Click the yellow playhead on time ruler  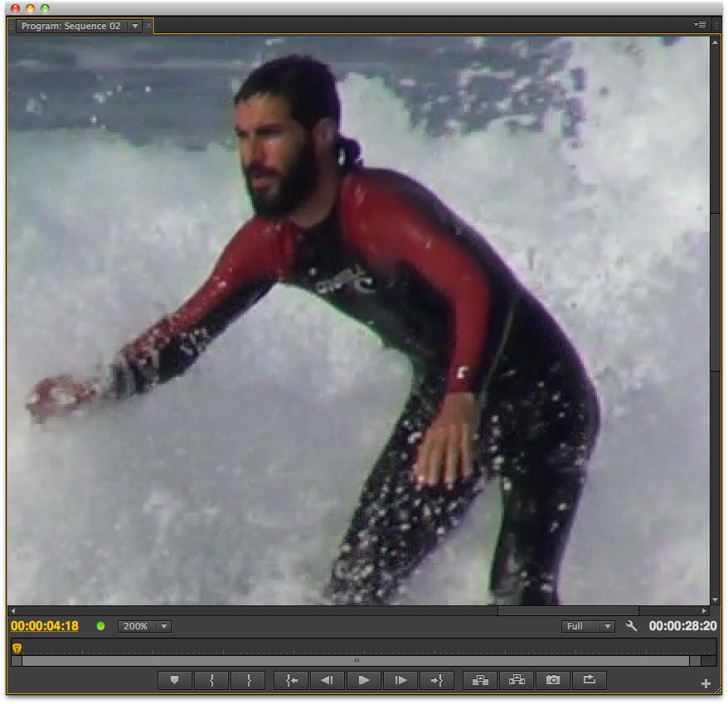(x=17, y=648)
